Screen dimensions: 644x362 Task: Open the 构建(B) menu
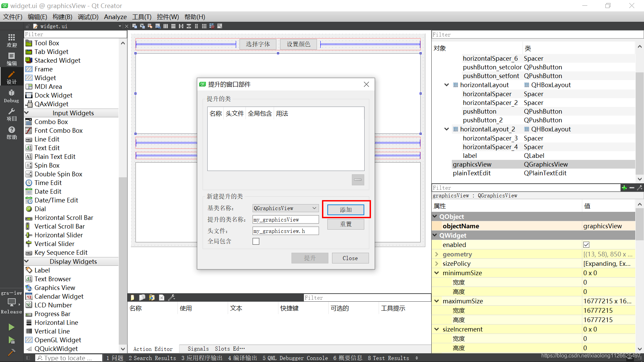(62, 17)
